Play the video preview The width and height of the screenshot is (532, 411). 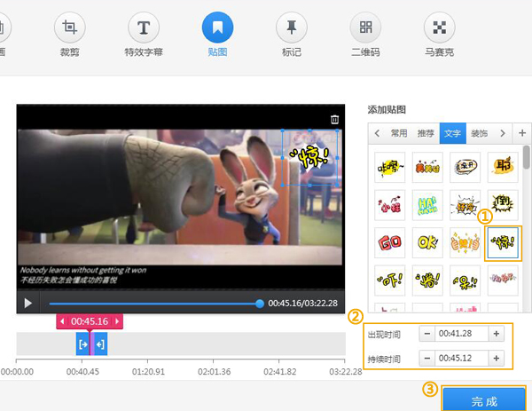click(x=28, y=303)
